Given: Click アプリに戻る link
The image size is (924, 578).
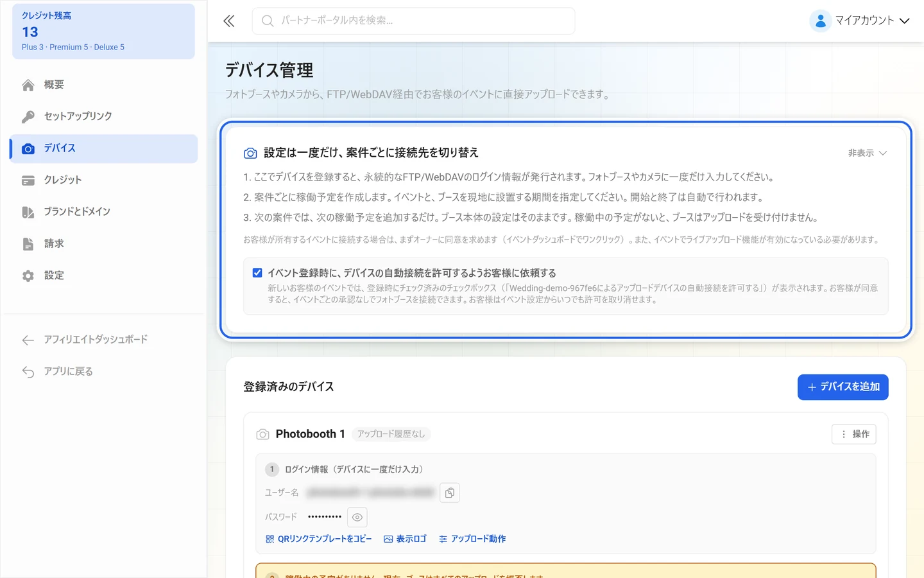Looking at the screenshot, I should click(104, 372).
